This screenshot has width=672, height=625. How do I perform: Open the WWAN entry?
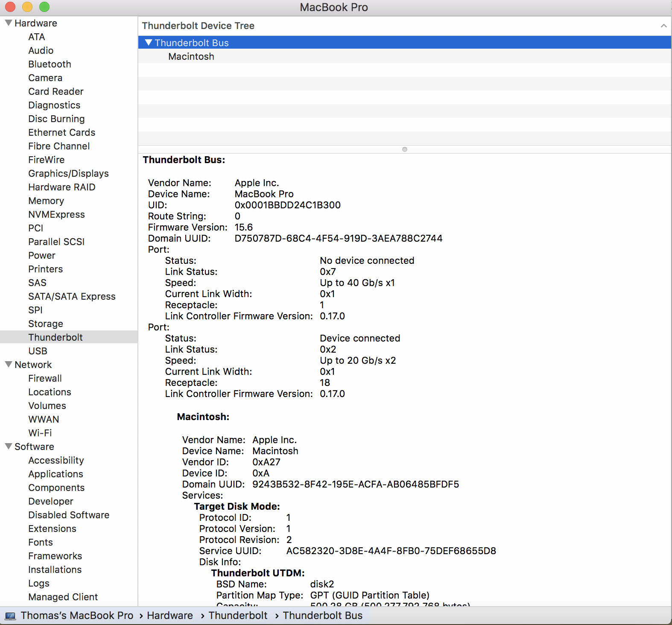(x=44, y=419)
